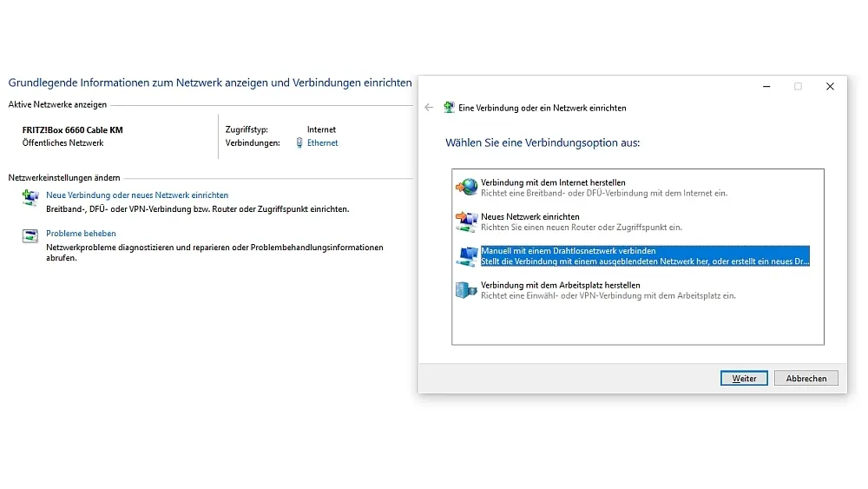Click the icon beside Neue Verbindung oder neues Netzwerk
Image resolution: width=868 pixels, height=489 pixels.
click(x=30, y=197)
